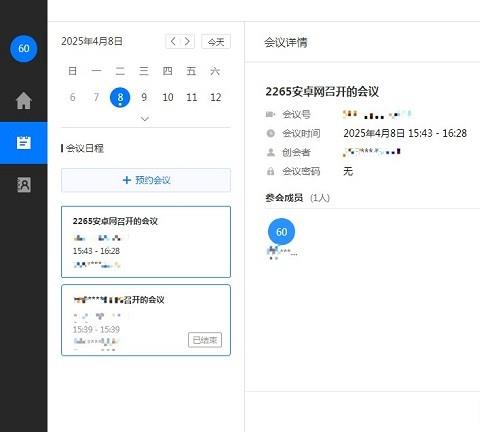Select date 9 in the calendar
The width and height of the screenshot is (480, 432).
144,97
